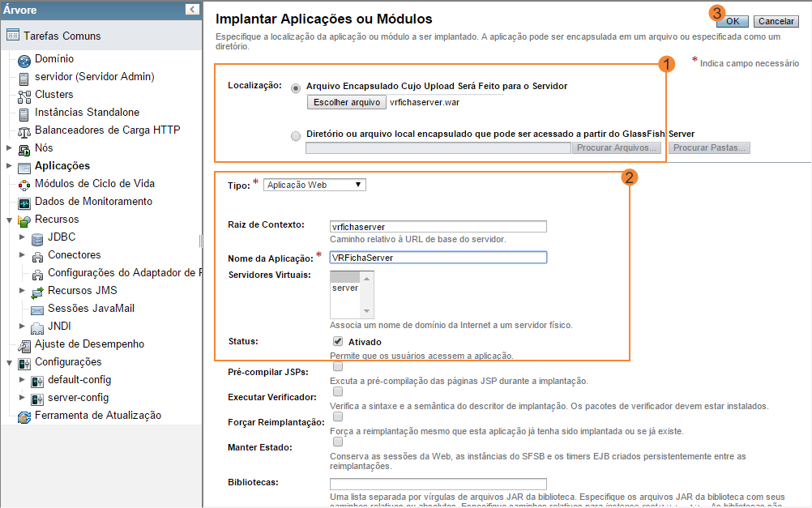Expand the Aplicações tree node
812x508 pixels.
click(9, 166)
